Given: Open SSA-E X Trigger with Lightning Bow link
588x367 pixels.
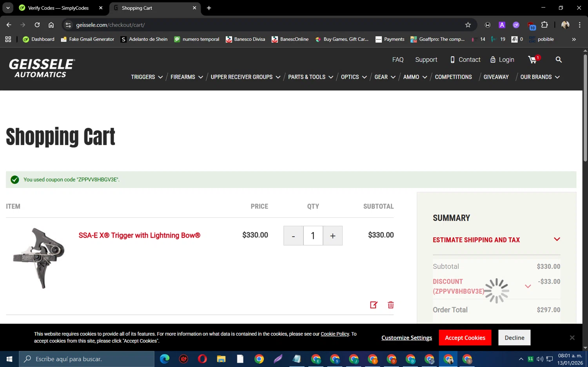Looking at the screenshot, I should [139, 235].
